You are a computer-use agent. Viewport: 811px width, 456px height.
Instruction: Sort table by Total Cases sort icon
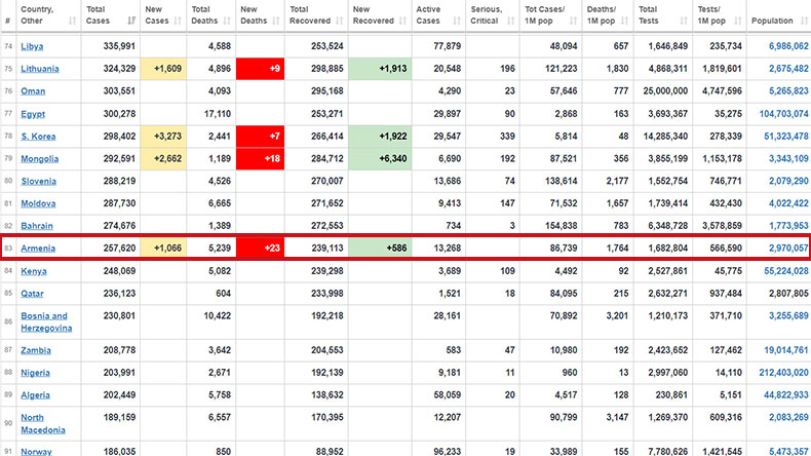[x=131, y=21]
